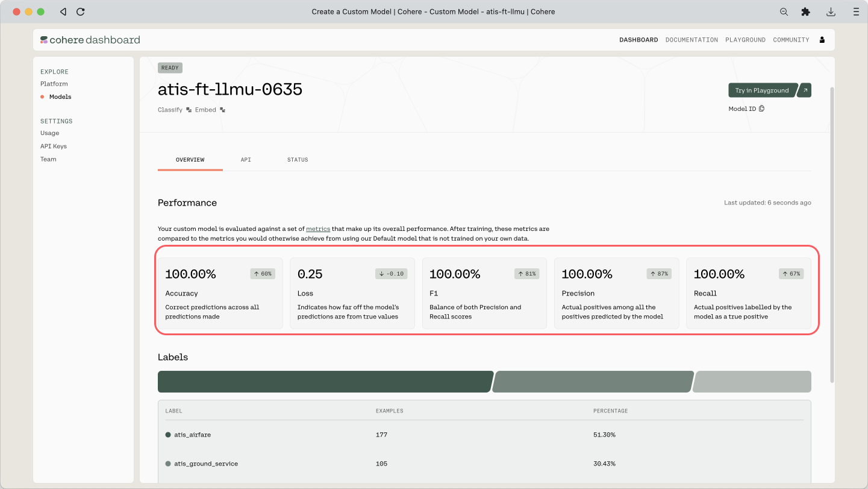Click the Recall up 67% badge
The height and width of the screenshot is (489, 868).
[792, 274]
